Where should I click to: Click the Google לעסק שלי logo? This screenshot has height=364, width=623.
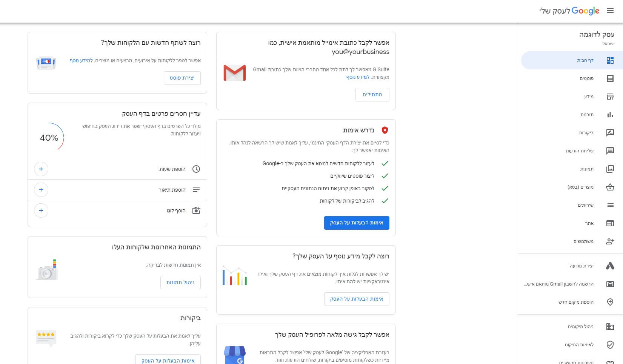tap(569, 11)
